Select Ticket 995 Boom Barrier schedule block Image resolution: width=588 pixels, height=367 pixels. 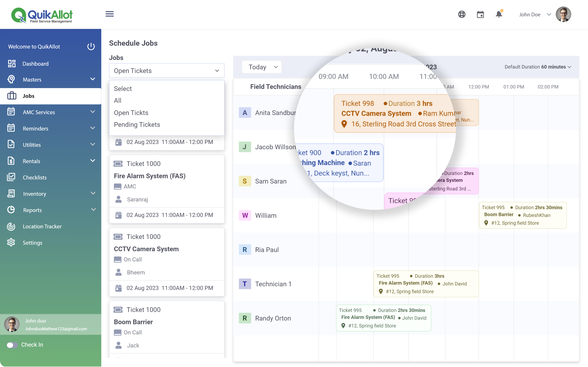coord(522,215)
